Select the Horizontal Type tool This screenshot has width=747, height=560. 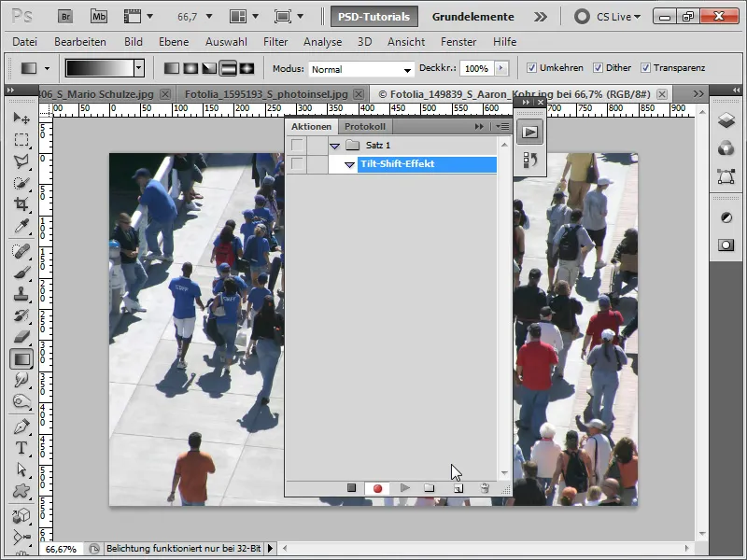(21, 448)
